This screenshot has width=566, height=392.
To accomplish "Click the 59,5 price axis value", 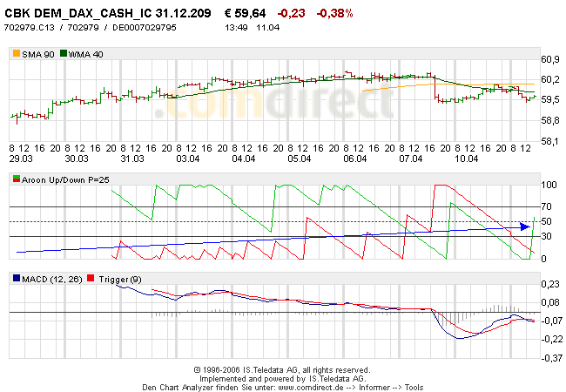I will [550, 99].
